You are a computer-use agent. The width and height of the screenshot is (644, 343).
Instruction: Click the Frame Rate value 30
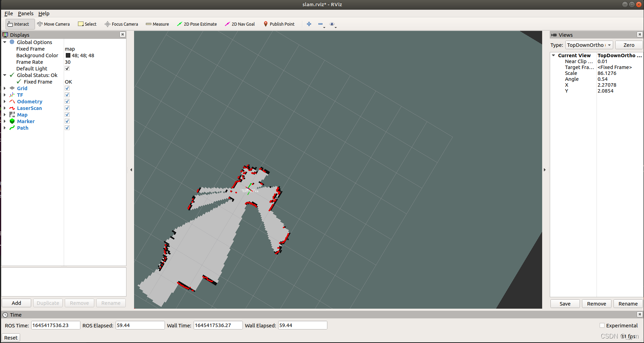tap(68, 62)
